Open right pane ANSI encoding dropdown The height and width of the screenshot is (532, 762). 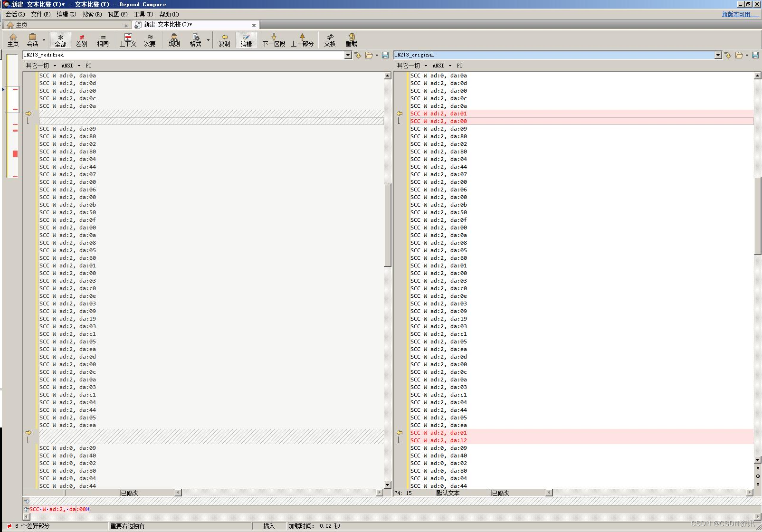tap(441, 66)
